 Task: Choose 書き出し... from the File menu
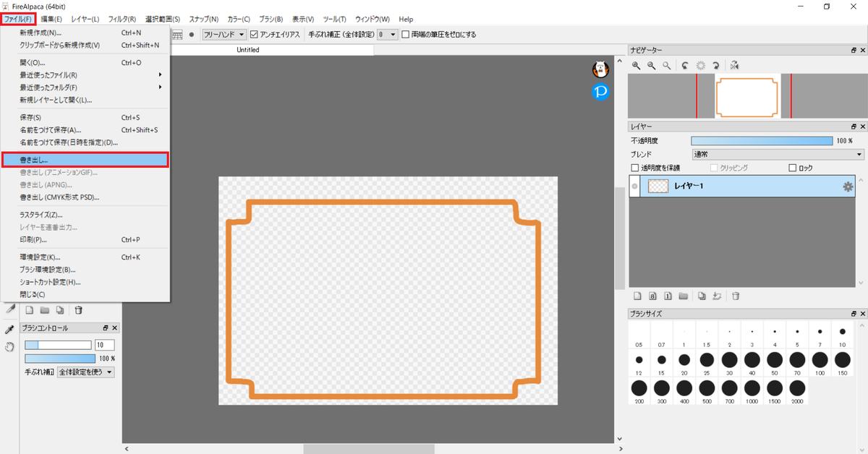pos(85,160)
